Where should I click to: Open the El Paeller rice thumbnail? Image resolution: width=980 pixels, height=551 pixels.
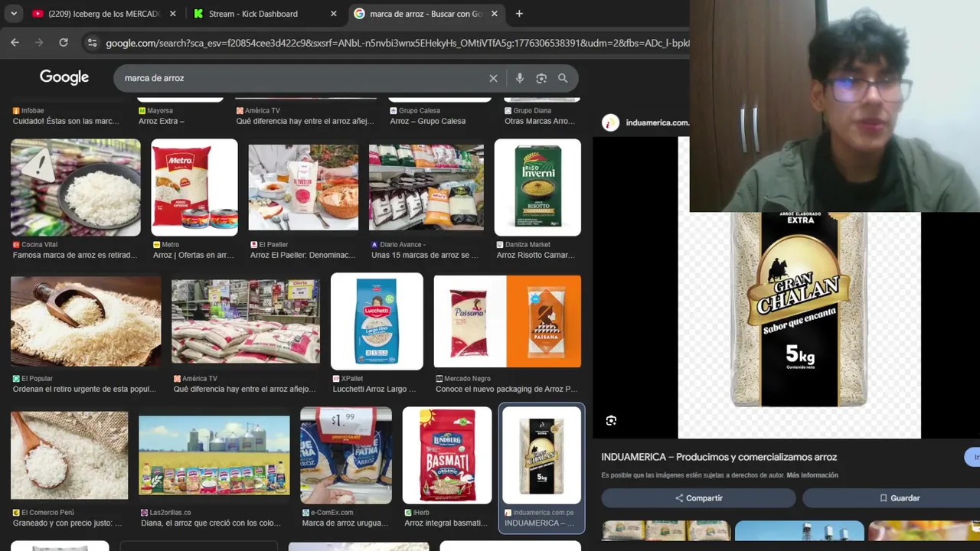click(303, 187)
